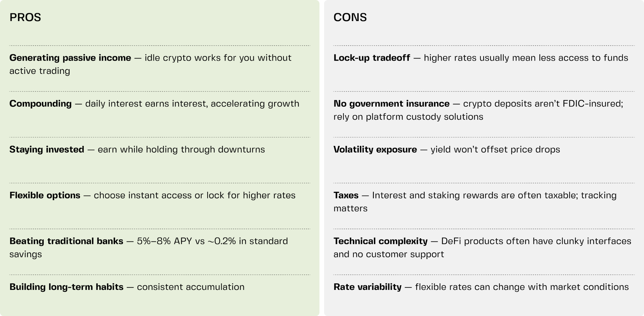Click the "Lock-up tradeoff" bold label

click(x=372, y=58)
